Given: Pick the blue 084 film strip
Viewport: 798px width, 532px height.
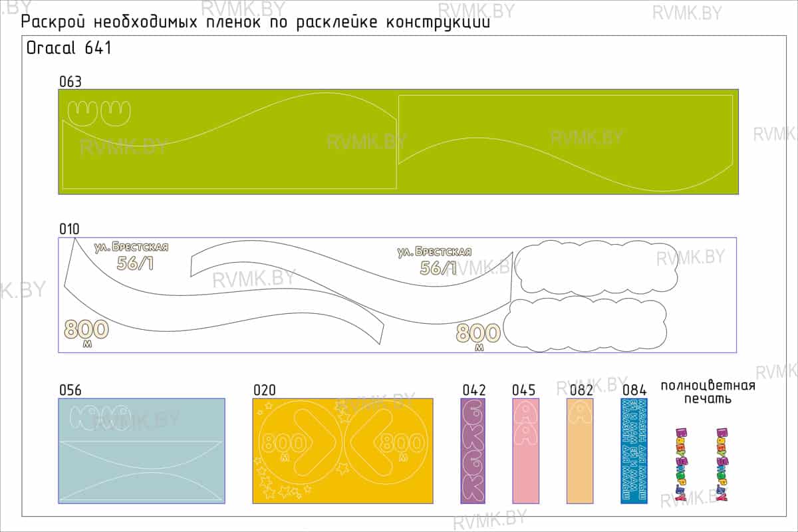Looking at the screenshot, I should click(634, 451).
